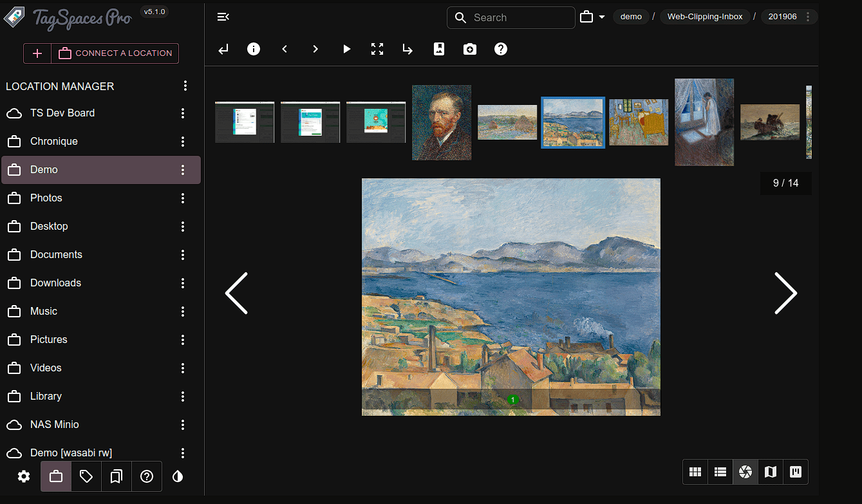
Task: Click the image bookmark icon in toolbar
Action: click(439, 49)
